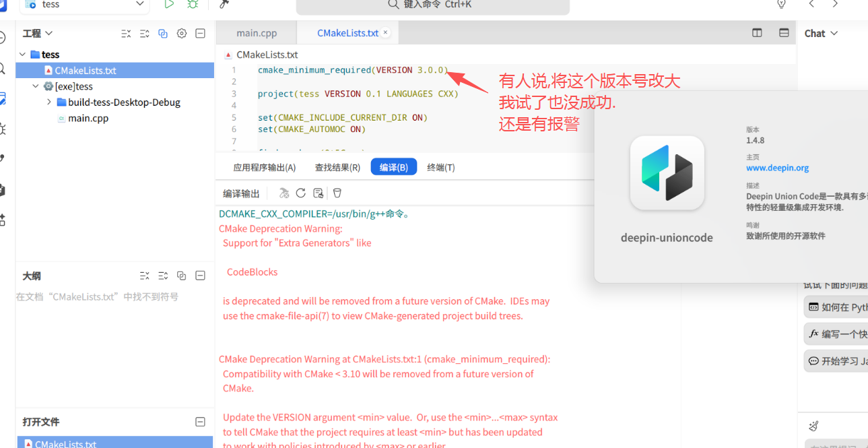Switch to the main.cpp editor tab

coord(257,33)
